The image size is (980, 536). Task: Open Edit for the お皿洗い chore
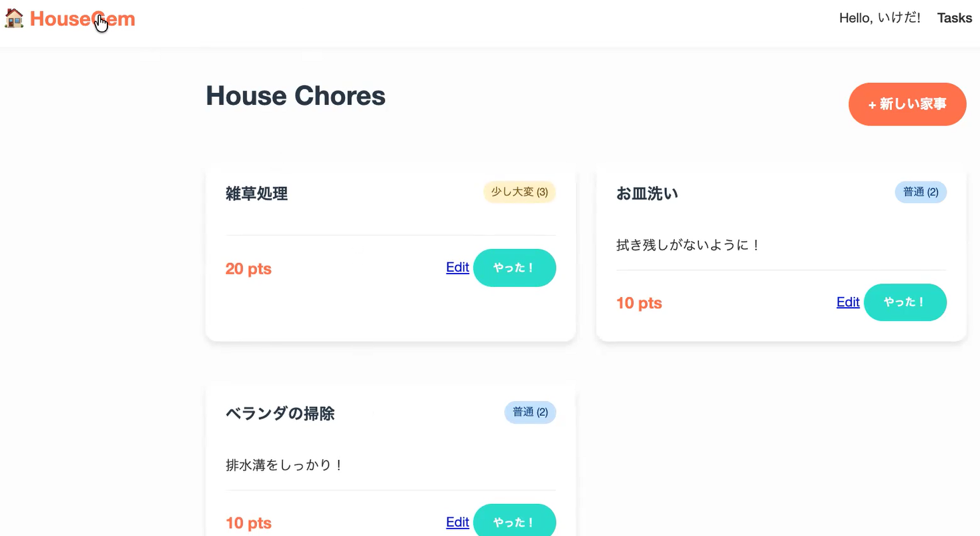(x=848, y=302)
